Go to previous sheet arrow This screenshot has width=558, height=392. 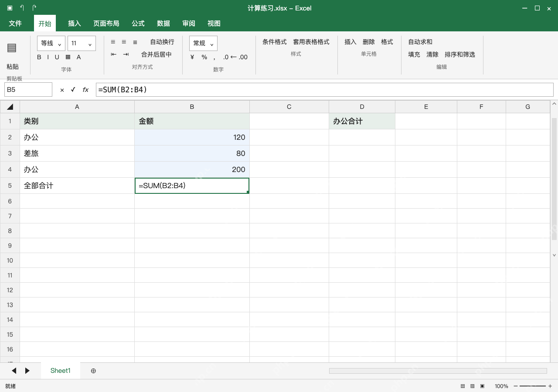14,371
